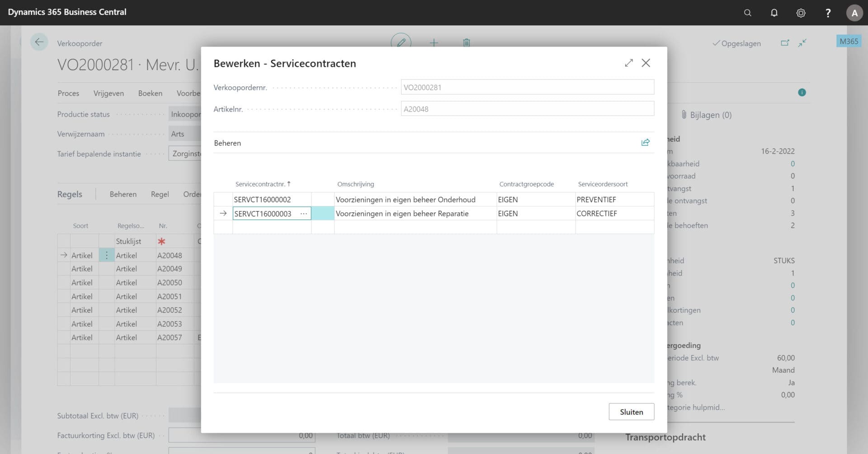Open the settings gear menu

(x=801, y=13)
